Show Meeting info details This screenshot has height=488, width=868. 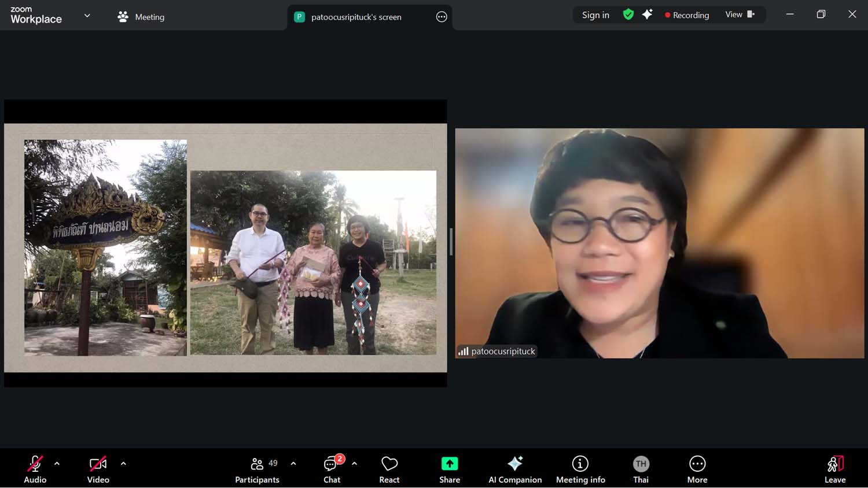click(580, 469)
